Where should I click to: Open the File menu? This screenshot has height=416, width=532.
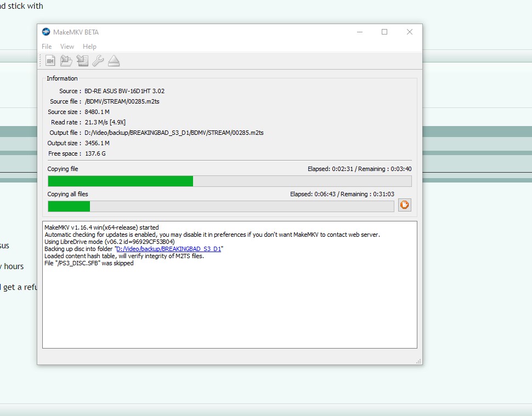(47, 47)
